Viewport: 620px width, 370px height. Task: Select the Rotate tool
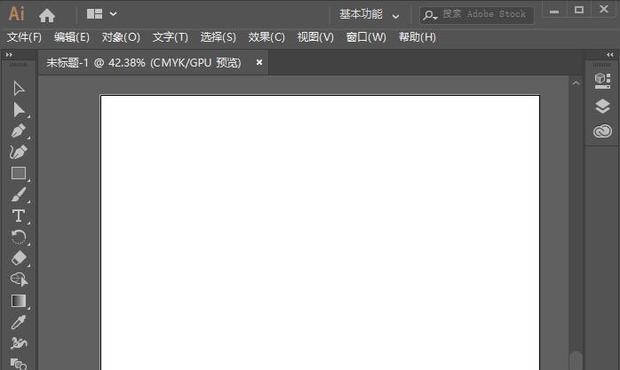point(18,237)
